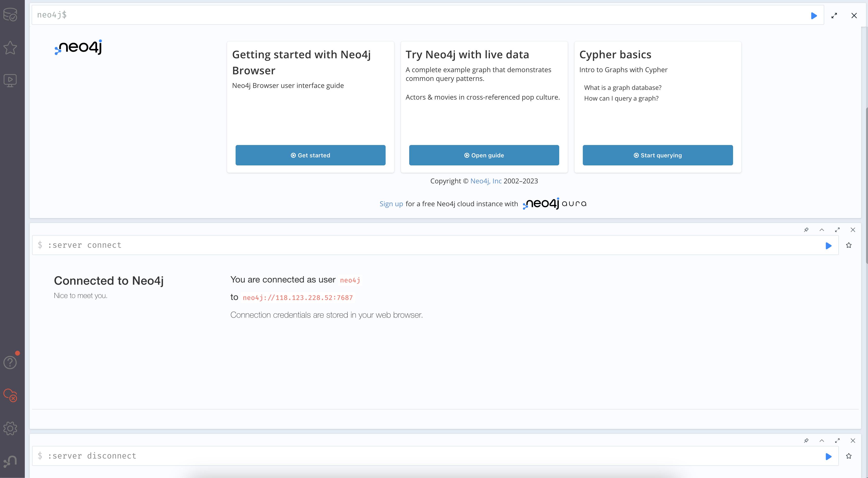Rerun the :server connect command
The height and width of the screenshot is (478, 868).
coord(829,246)
